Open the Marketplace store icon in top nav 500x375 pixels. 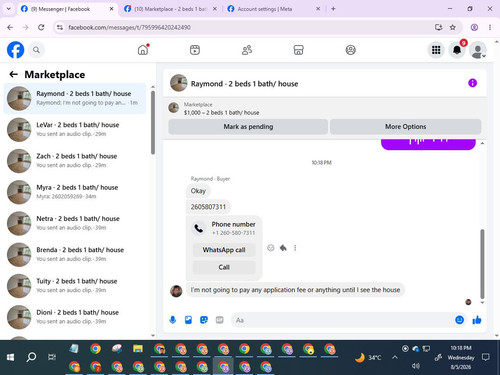pos(298,50)
